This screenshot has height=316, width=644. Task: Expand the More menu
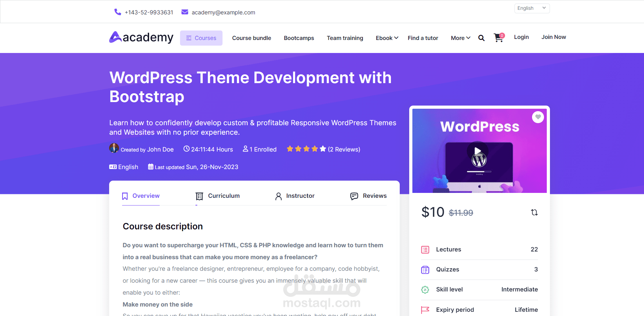tap(460, 38)
